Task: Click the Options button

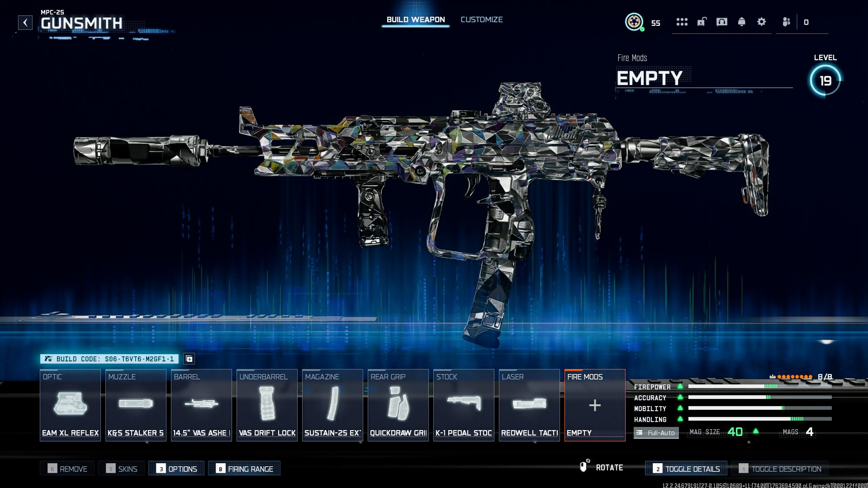Action: click(176, 469)
